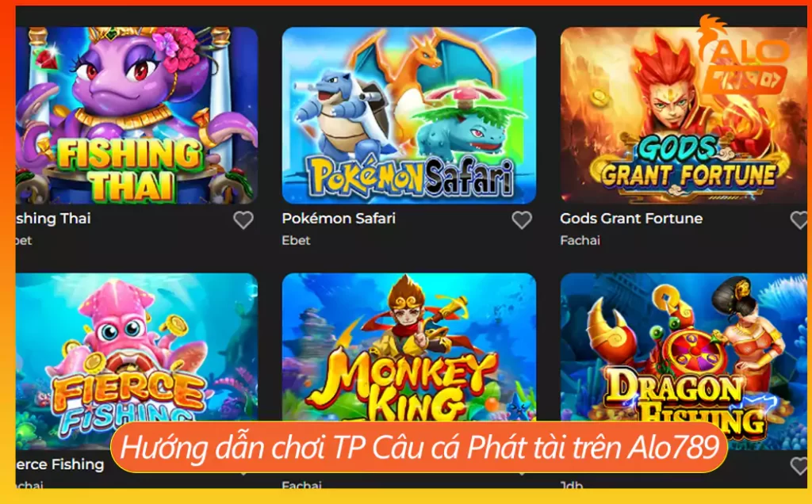Select the Gods Grant Fortune title text

tap(631, 219)
